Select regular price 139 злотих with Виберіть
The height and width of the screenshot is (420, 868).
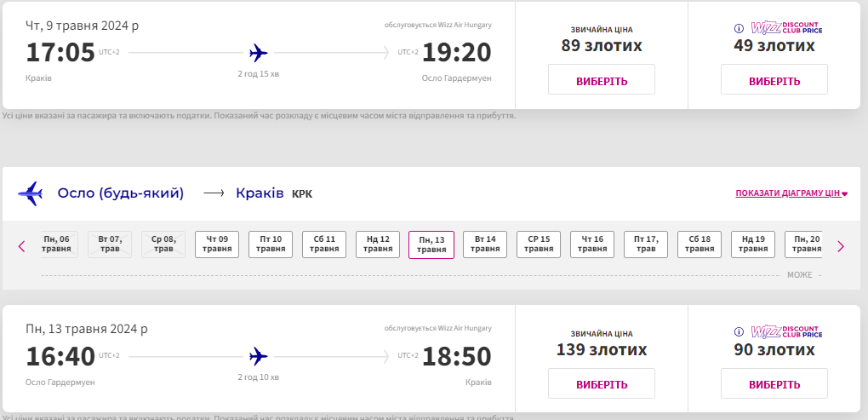(601, 383)
